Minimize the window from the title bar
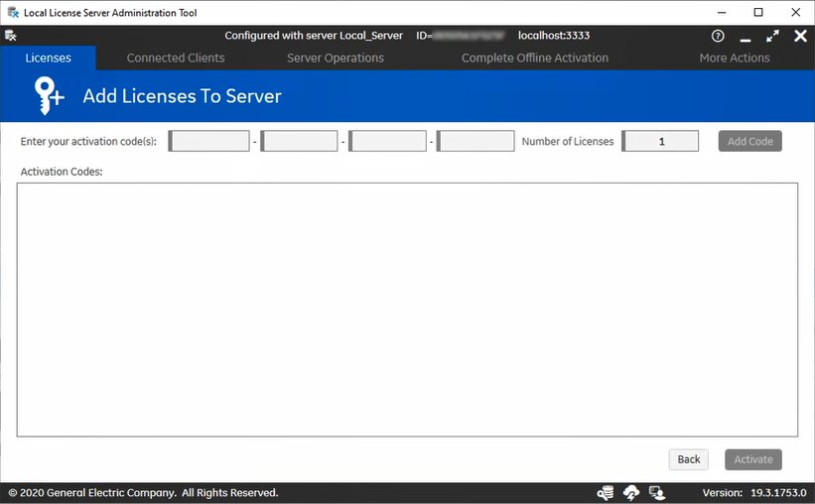The width and height of the screenshot is (815, 504). [722, 13]
